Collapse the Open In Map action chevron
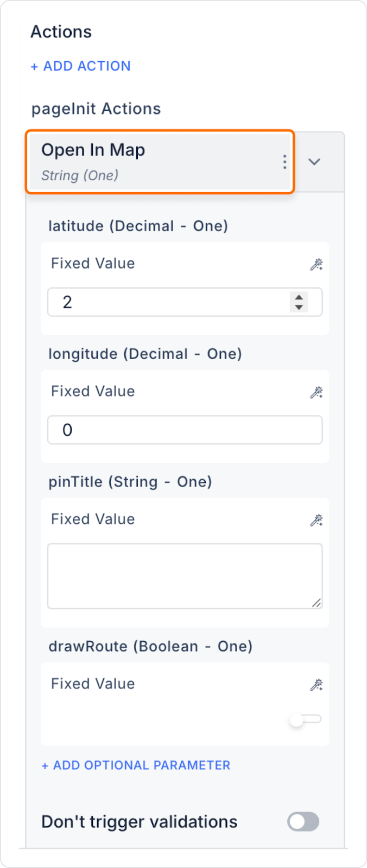 (314, 162)
